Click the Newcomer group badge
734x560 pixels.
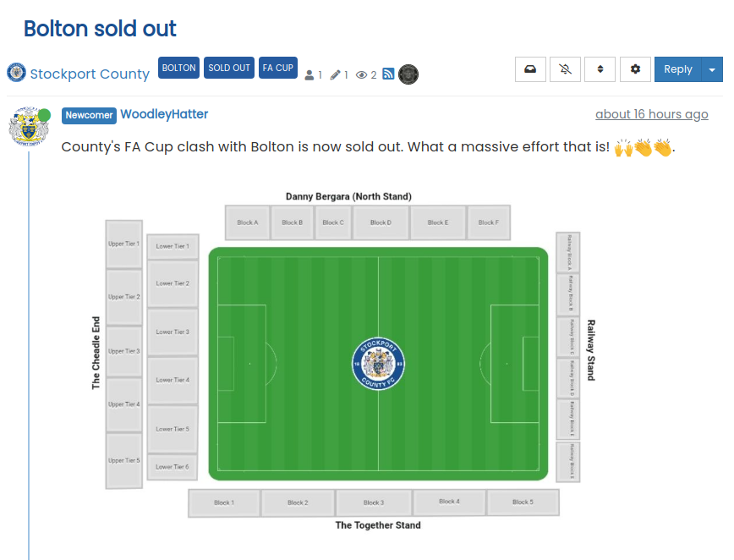pyautogui.click(x=89, y=115)
